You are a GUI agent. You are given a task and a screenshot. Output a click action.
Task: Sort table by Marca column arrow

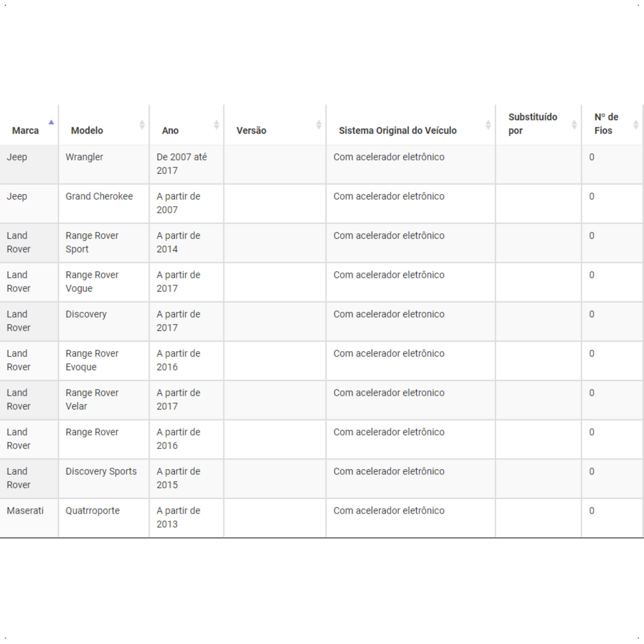coord(51,122)
